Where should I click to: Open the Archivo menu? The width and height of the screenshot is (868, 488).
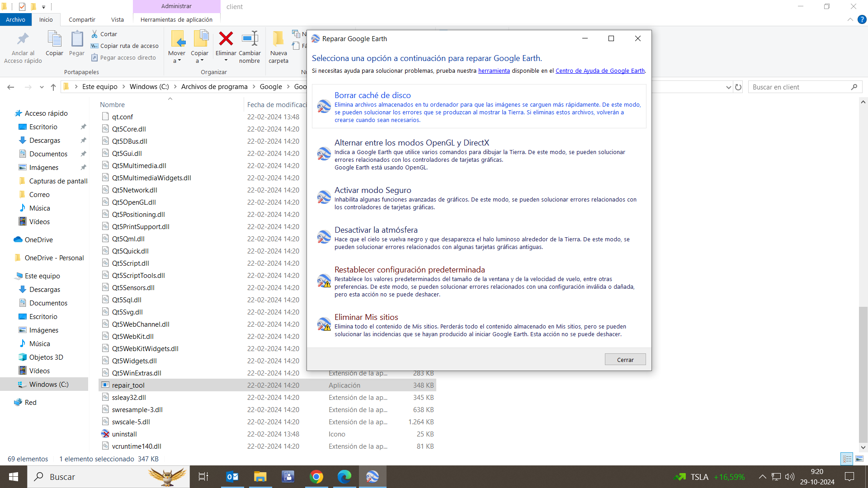[15, 19]
